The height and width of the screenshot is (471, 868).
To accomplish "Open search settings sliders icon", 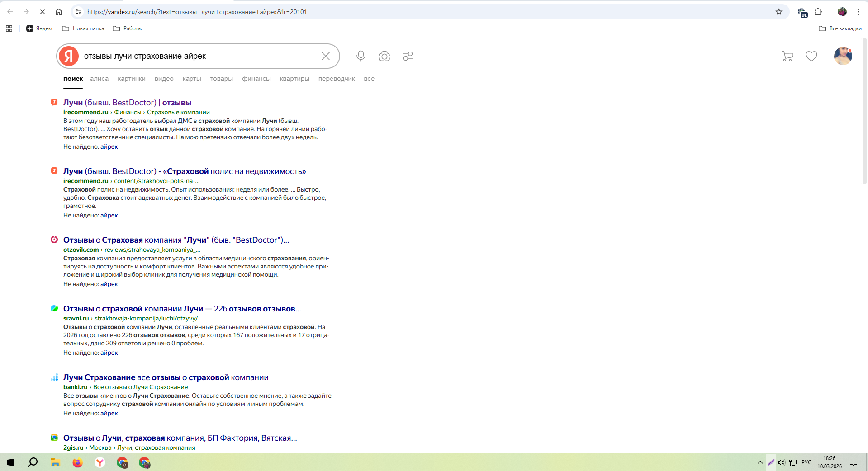I will (408, 56).
